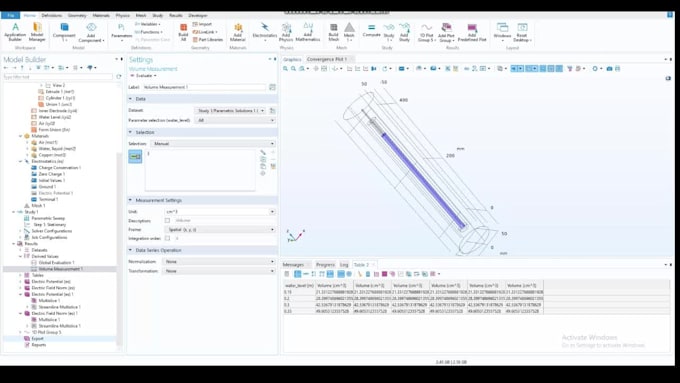Collapse the Electrostatics tree node

(x=20, y=161)
